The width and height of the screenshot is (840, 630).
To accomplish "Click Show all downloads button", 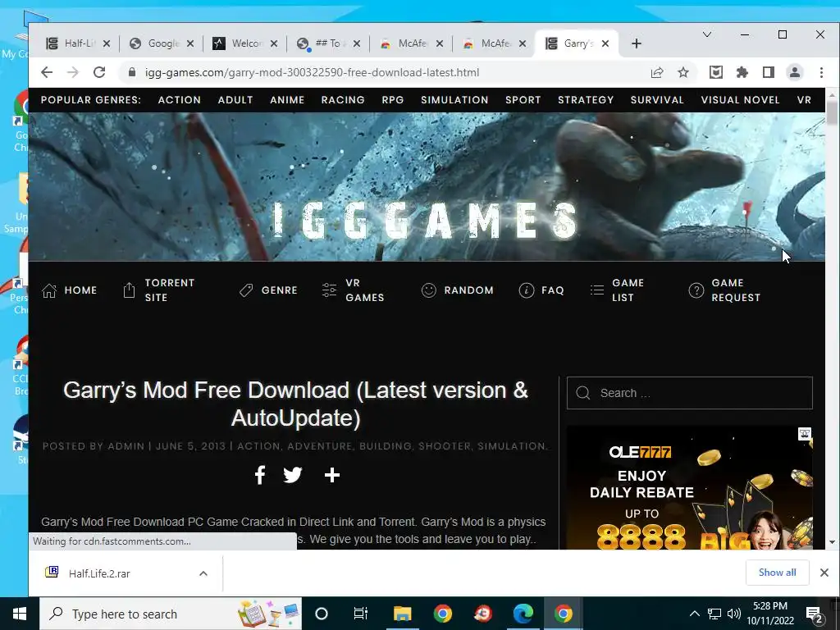I will 777,573.
